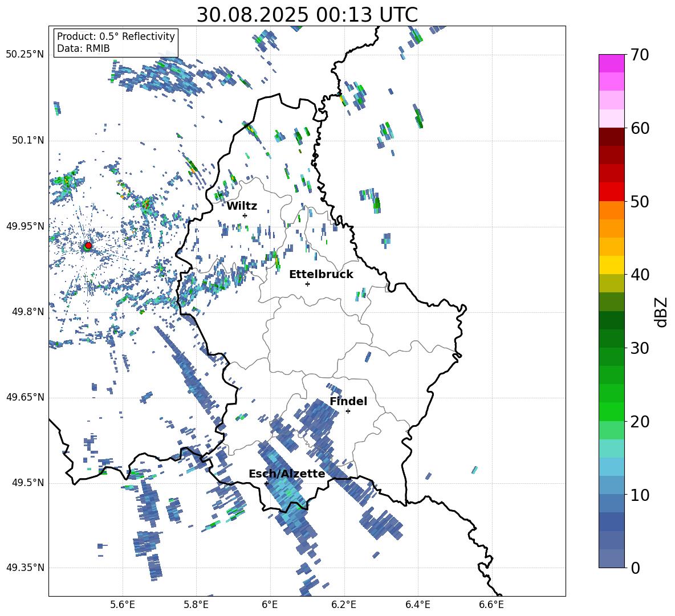This screenshot has width=675, height=616.
Task: Click the 0 tick on the colorbar
Action: coord(635,568)
